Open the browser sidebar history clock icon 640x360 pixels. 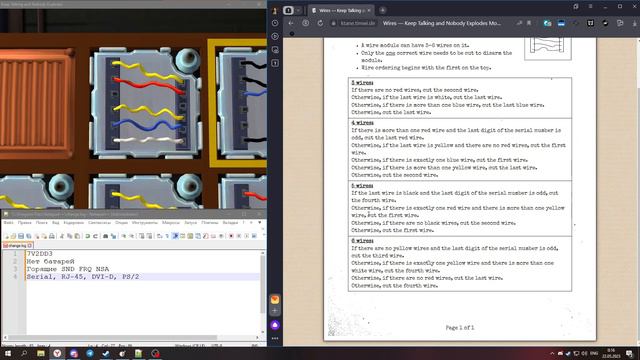[275, 23]
